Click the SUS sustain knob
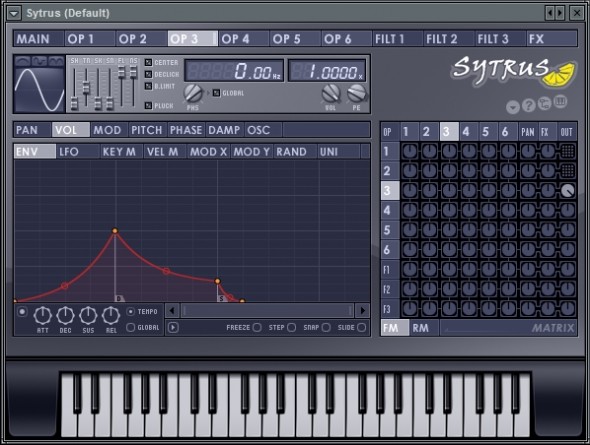The width and height of the screenshot is (590, 445). tap(88, 316)
